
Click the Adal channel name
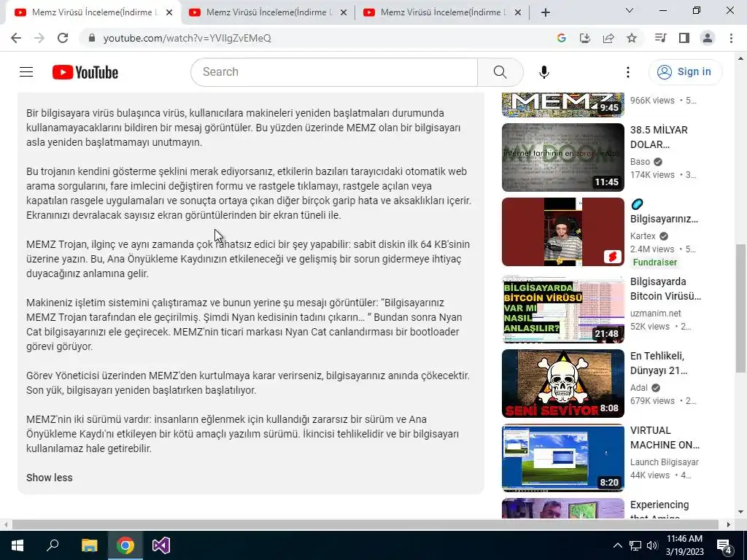coord(639,388)
